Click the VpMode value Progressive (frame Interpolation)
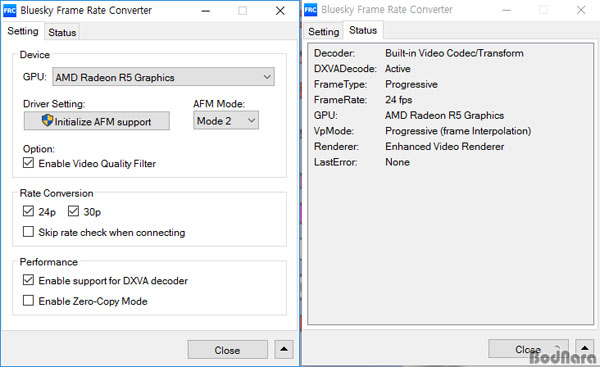The height and width of the screenshot is (367, 600). coord(458,131)
